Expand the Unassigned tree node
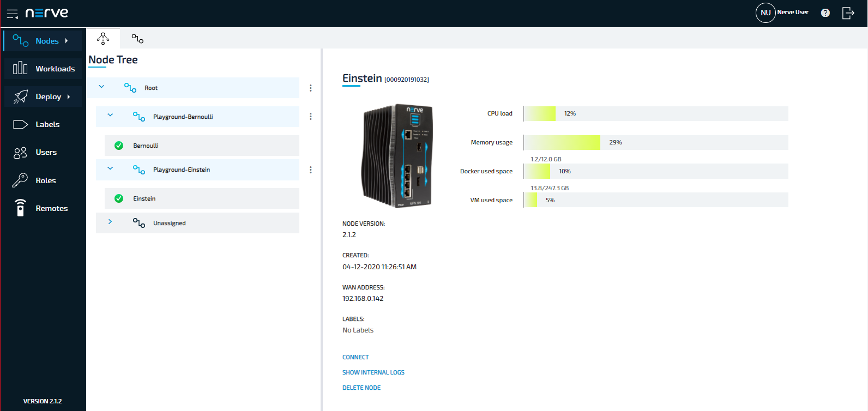Screen dimensions: 868x411 (110, 222)
